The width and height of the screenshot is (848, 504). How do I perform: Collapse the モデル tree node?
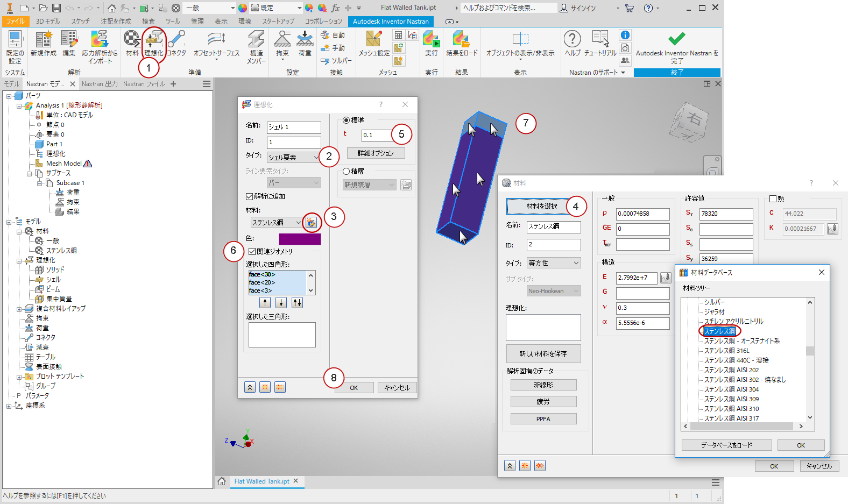pos(9,222)
